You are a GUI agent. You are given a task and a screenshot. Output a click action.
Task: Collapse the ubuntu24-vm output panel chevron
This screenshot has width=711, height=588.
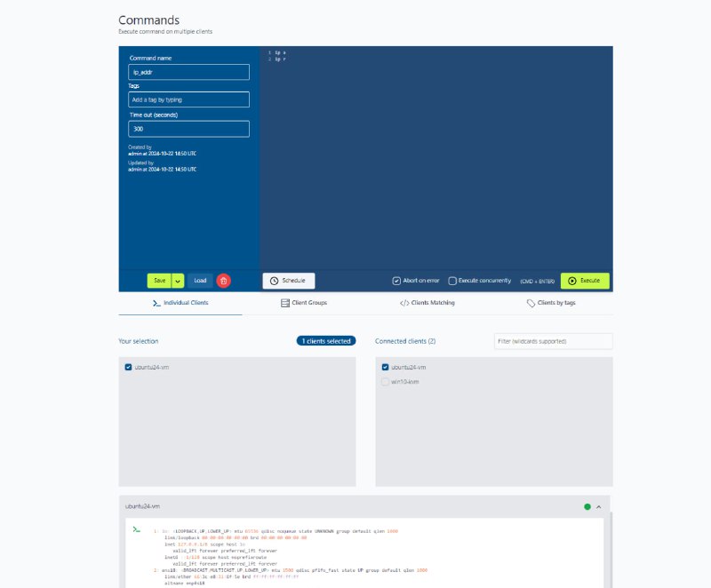pyautogui.click(x=598, y=507)
